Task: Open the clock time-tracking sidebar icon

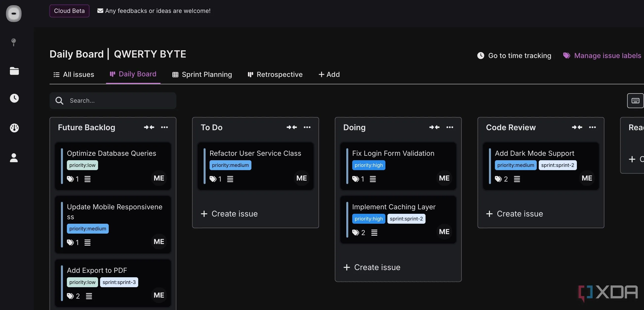Action: [14, 98]
